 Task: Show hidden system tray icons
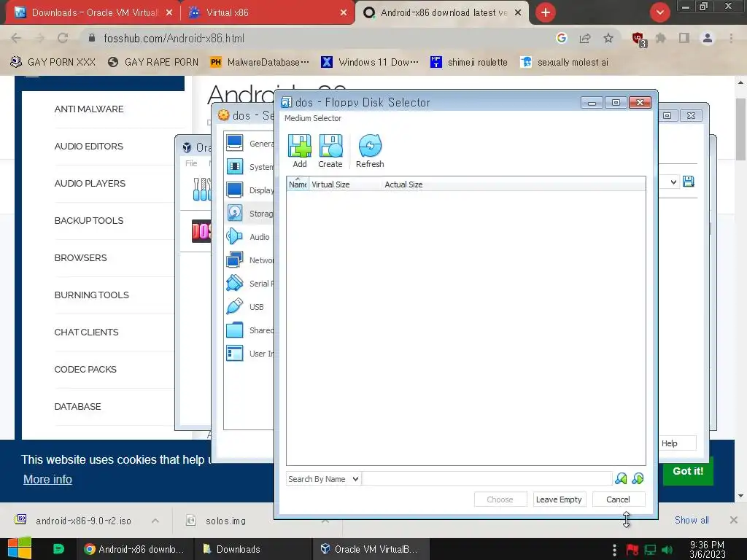(614, 550)
